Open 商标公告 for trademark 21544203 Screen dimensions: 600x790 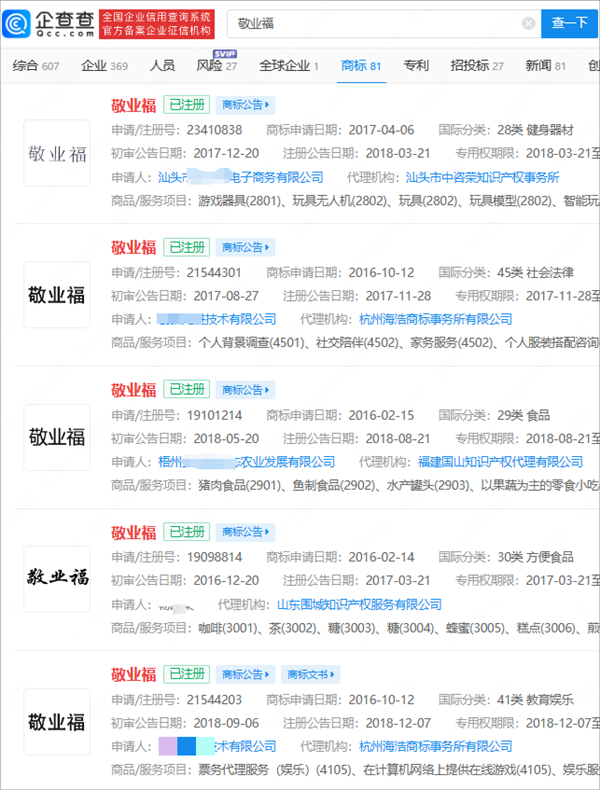tap(245, 674)
